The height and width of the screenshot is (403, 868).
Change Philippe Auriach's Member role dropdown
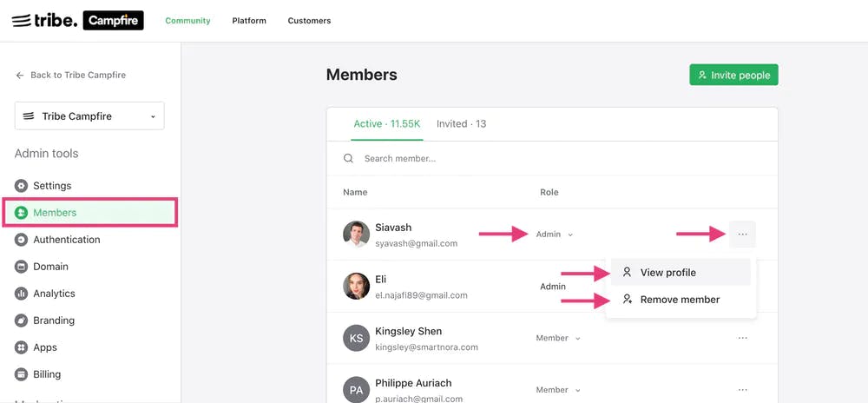click(x=558, y=390)
